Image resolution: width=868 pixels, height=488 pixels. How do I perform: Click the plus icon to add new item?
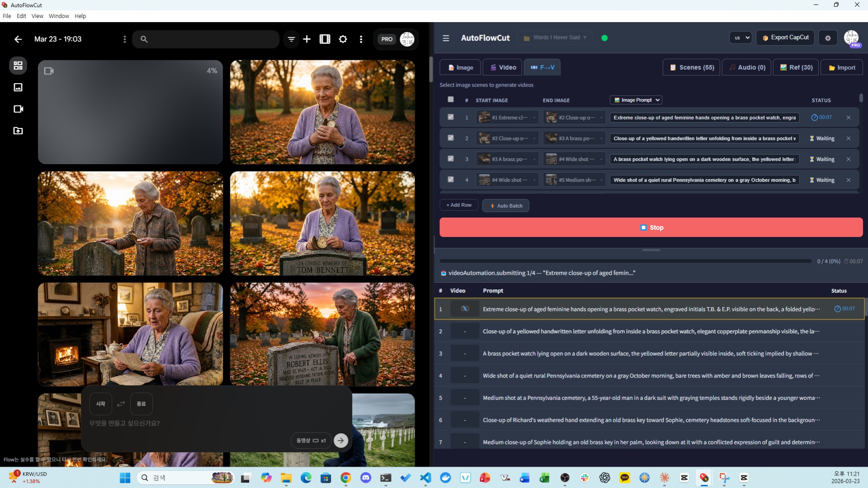coord(307,39)
